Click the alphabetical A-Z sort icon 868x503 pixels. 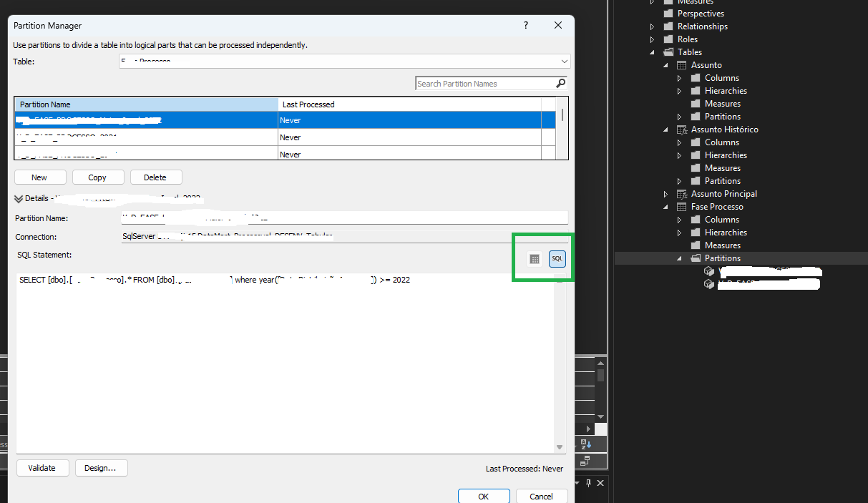pyautogui.click(x=585, y=444)
